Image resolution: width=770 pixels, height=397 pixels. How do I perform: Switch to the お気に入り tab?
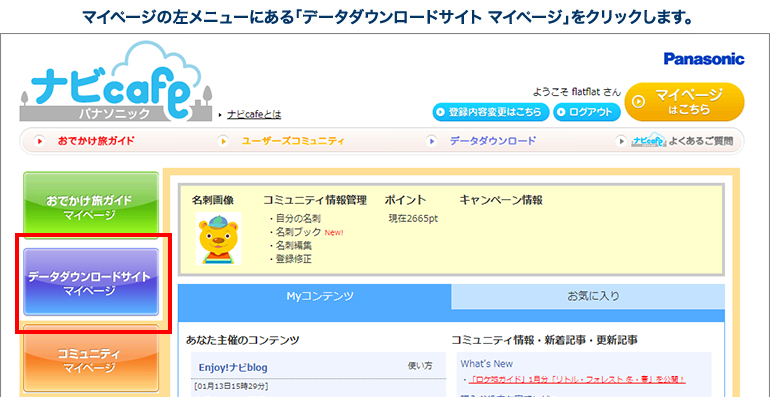point(588,296)
